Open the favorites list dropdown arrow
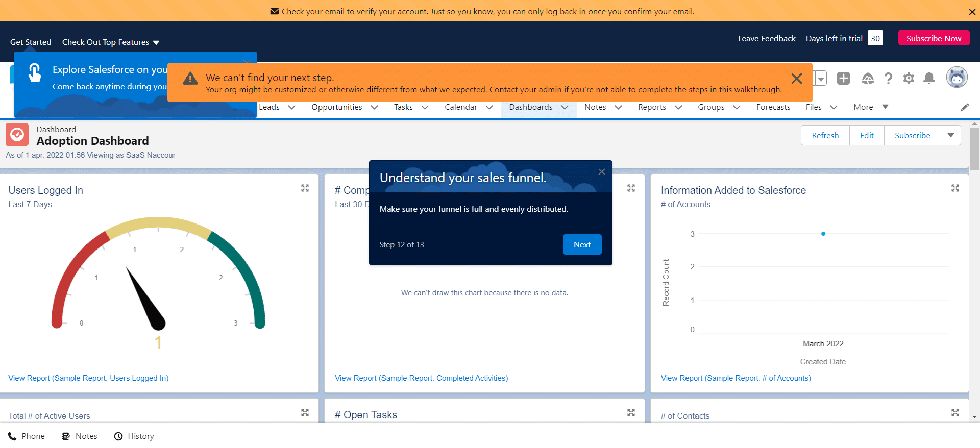Screen dimensions: 980x448 coord(821,79)
